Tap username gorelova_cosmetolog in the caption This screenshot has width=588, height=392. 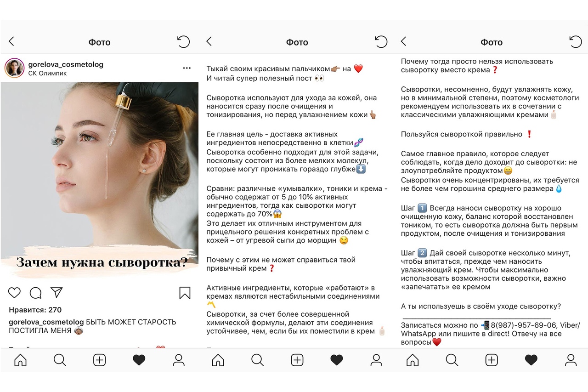(x=46, y=322)
